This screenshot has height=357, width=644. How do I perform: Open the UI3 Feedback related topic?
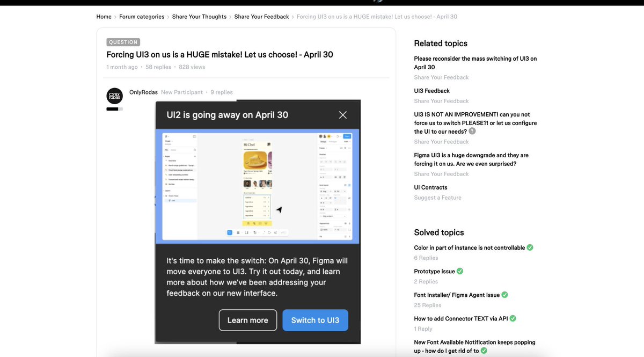(x=432, y=91)
